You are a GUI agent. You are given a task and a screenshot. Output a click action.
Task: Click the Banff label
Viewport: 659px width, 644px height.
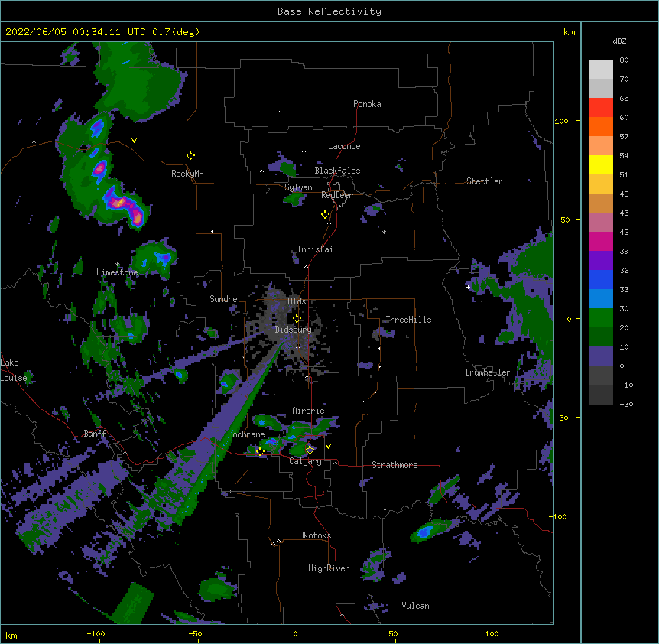[x=95, y=434]
